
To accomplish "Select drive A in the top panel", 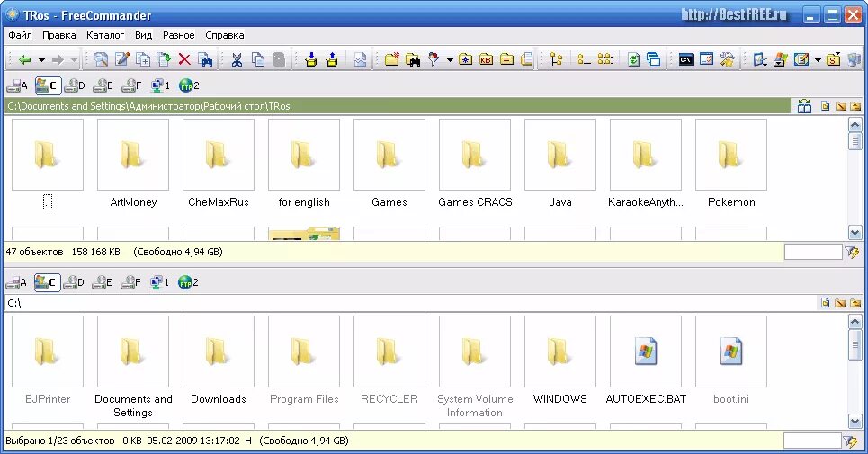I will [17, 85].
